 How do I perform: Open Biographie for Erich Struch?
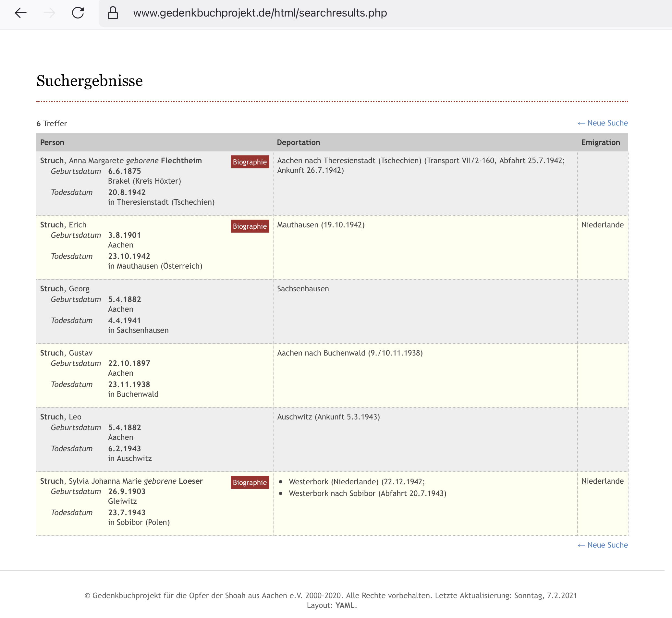pyautogui.click(x=250, y=226)
